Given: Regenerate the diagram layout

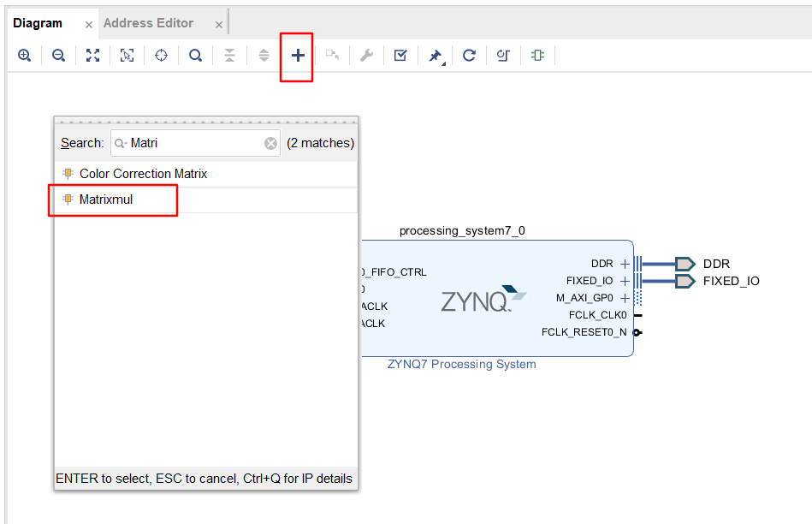Looking at the screenshot, I should pyautogui.click(x=468, y=55).
